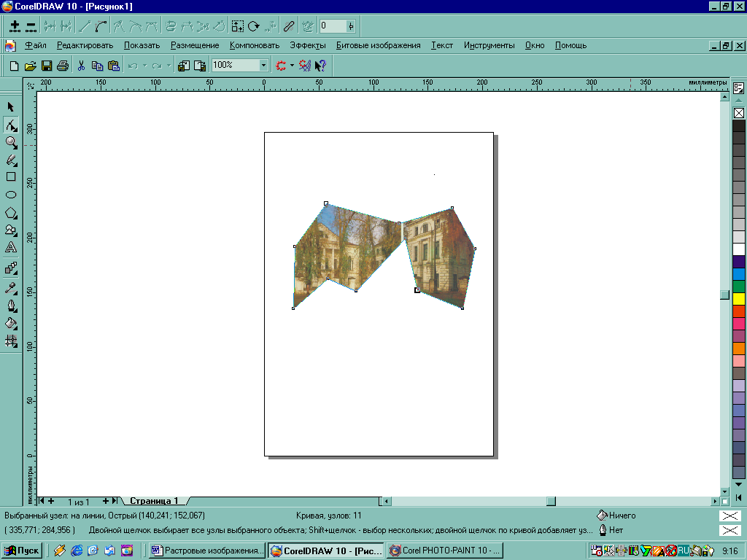Select the Ellipse tool
This screenshot has height=560, width=747.
11,195
